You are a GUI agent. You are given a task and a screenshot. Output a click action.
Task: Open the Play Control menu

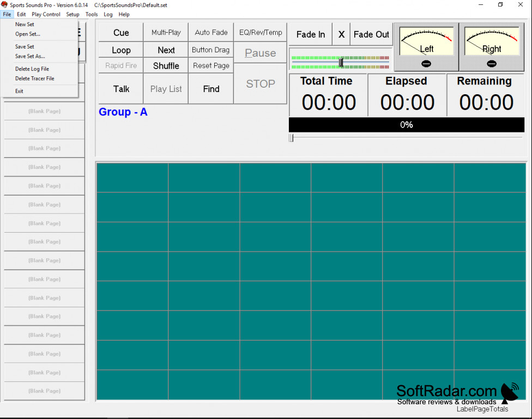pyautogui.click(x=46, y=14)
